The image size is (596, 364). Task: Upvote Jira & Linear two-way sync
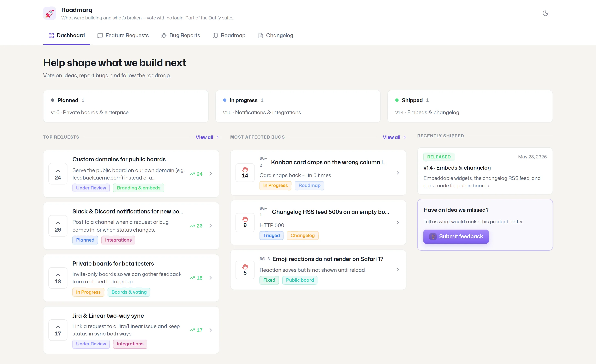click(x=58, y=330)
